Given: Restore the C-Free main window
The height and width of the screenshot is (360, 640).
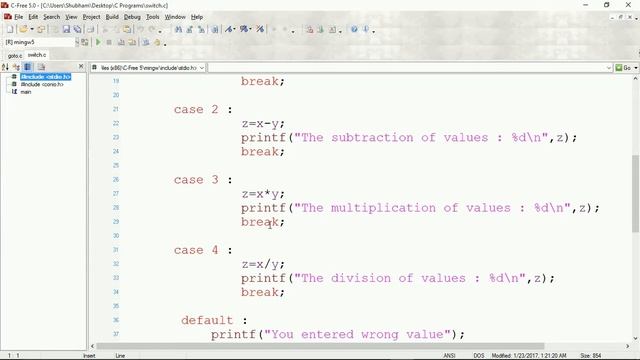Looking at the screenshot, I should tap(607, 5).
